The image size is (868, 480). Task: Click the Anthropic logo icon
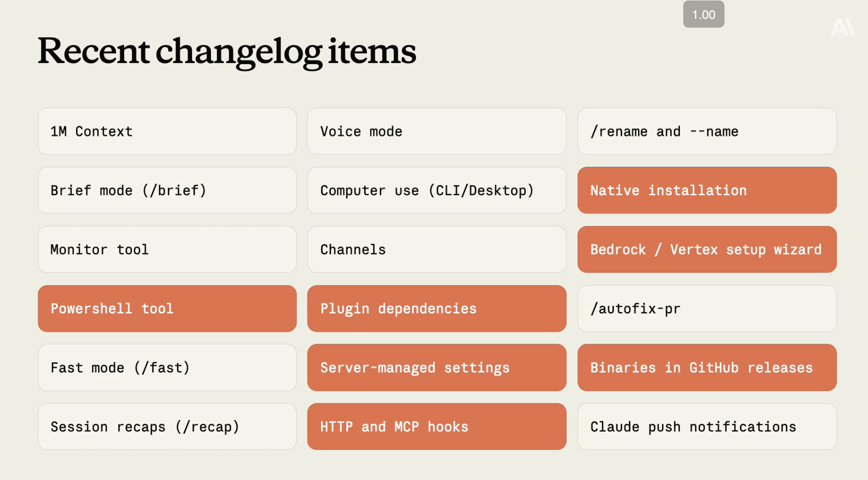[843, 28]
